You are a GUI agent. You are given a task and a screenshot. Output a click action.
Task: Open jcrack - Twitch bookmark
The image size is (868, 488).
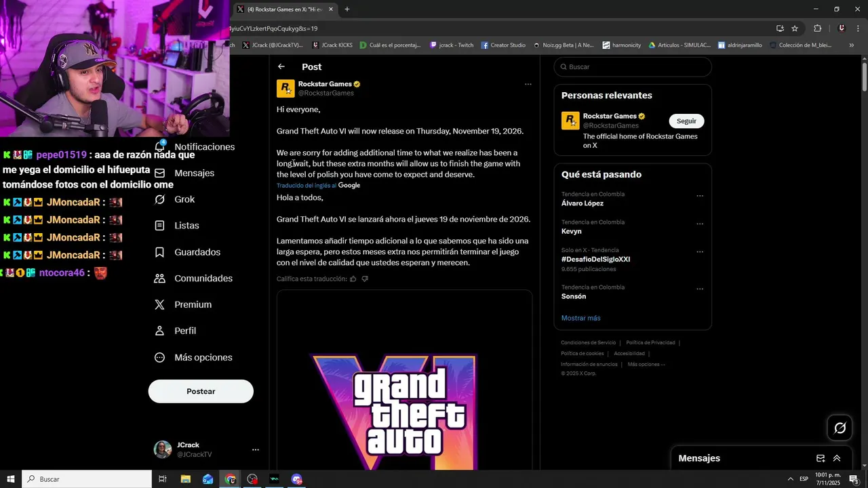pos(452,45)
